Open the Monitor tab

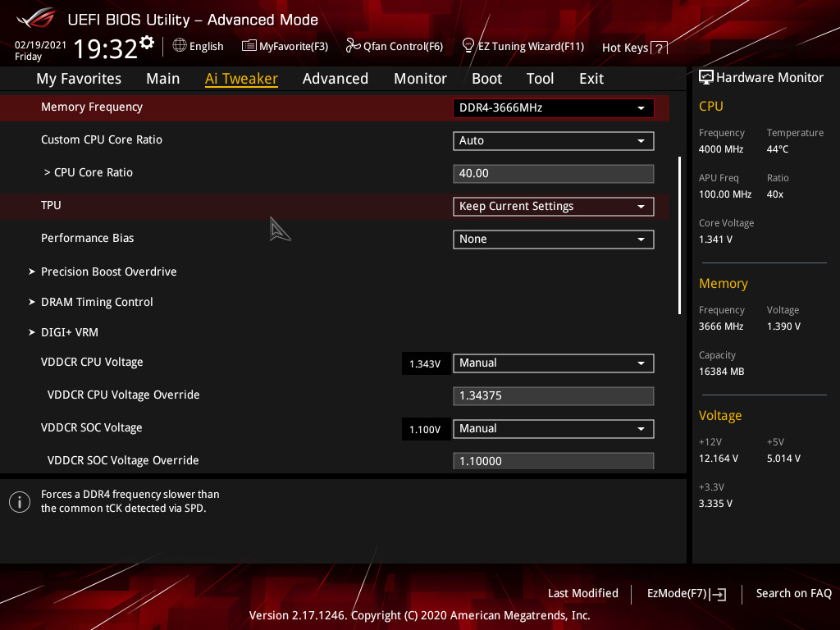[x=421, y=79]
